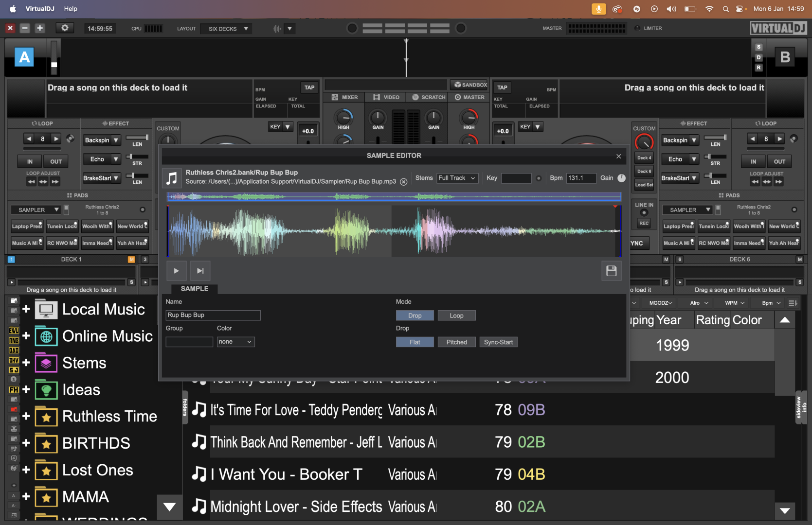Click left deck loop double arrow
Screen dimensions: 812x525
56,139
